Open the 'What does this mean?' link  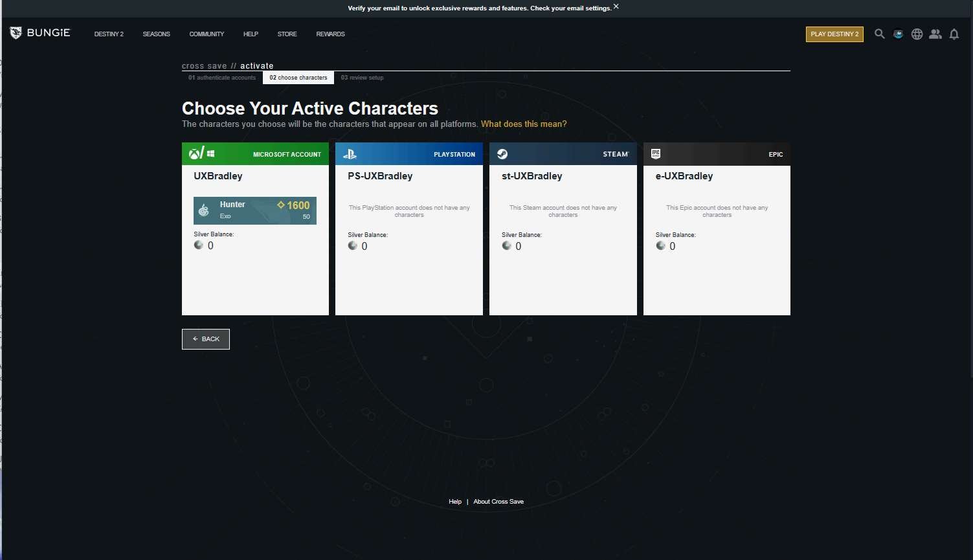click(524, 124)
